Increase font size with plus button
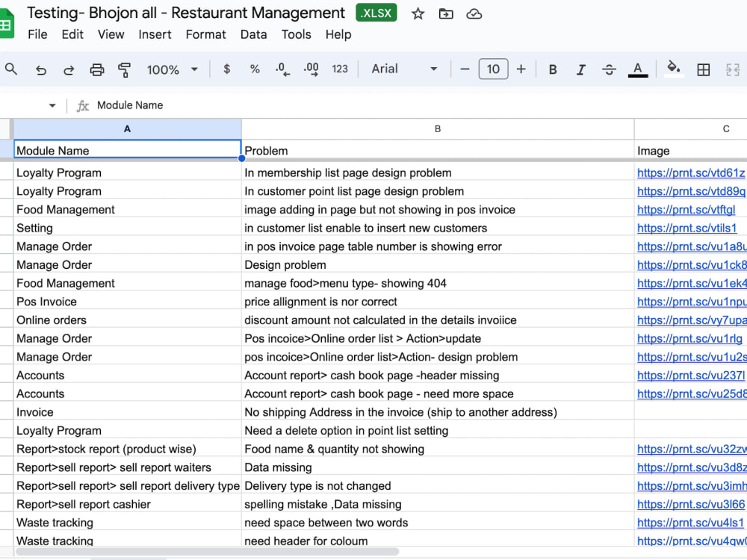 521,69
